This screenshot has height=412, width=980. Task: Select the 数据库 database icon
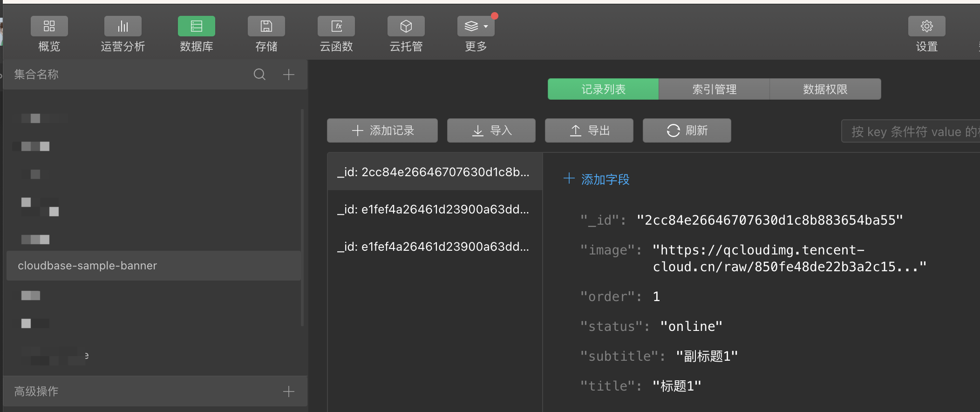pos(196,26)
